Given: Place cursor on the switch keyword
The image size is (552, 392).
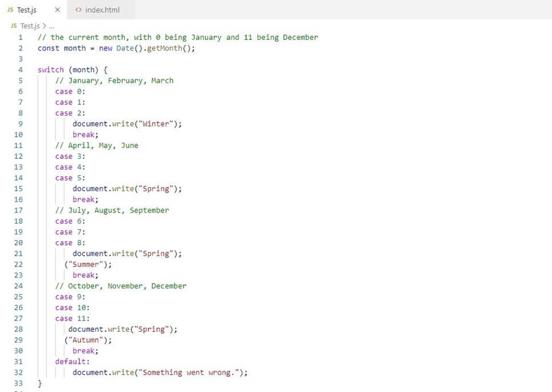Looking at the screenshot, I should tap(50, 69).
